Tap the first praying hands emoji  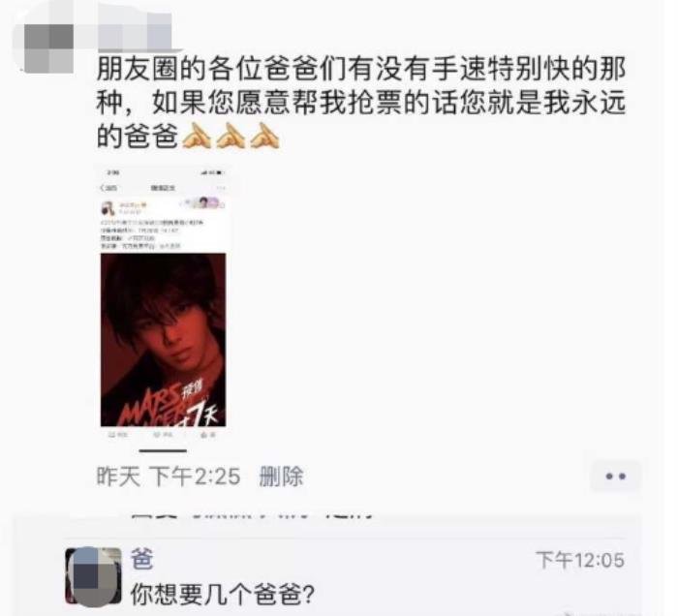pos(197,136)
